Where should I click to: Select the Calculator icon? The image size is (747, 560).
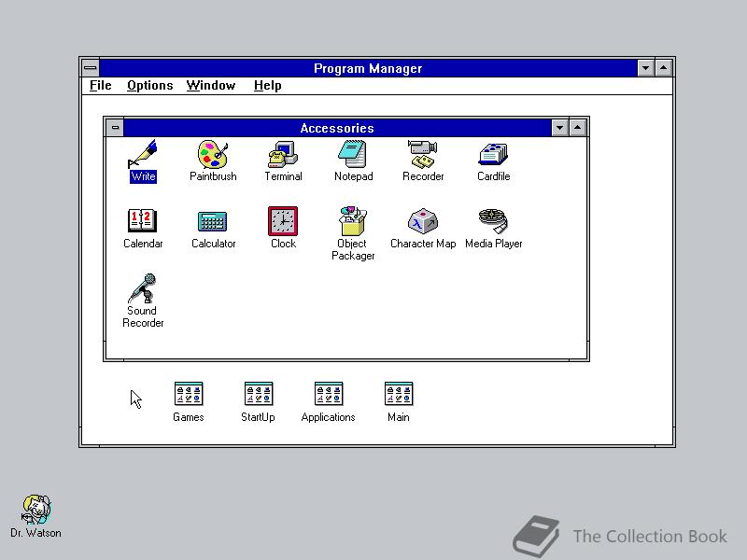point(213,221)
